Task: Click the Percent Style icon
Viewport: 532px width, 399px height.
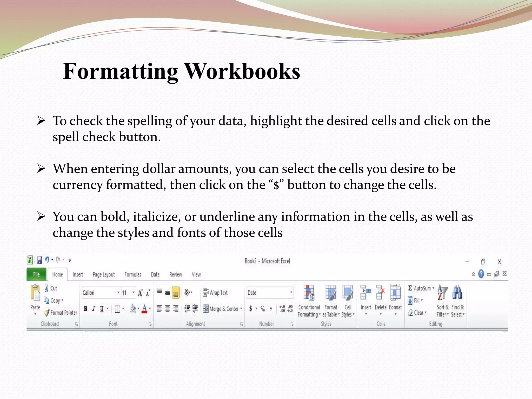Action: click(263, 309)
